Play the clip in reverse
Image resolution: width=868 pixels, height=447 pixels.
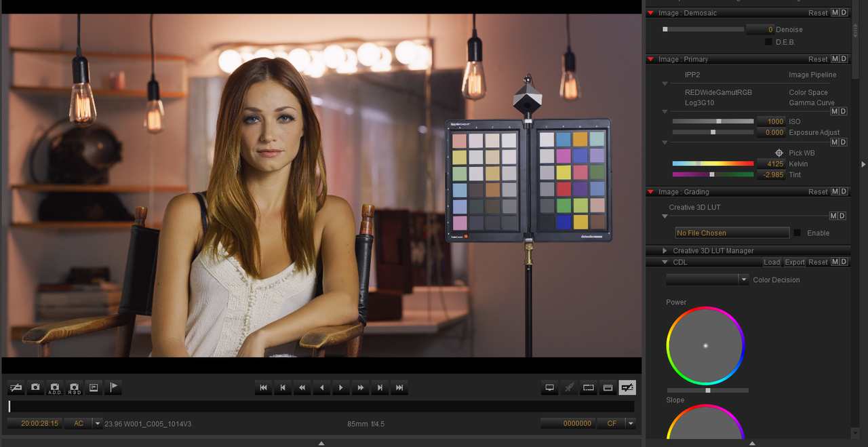(x=321, y=387)
